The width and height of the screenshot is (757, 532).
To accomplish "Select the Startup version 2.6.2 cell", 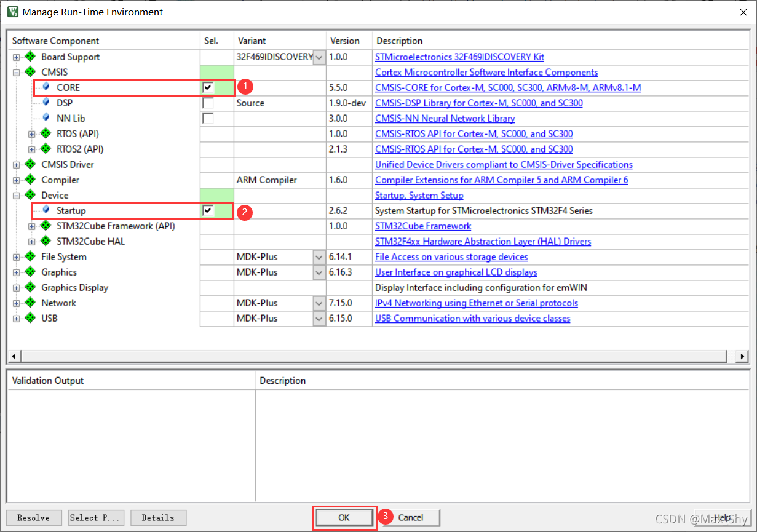I will coord(349,210).
